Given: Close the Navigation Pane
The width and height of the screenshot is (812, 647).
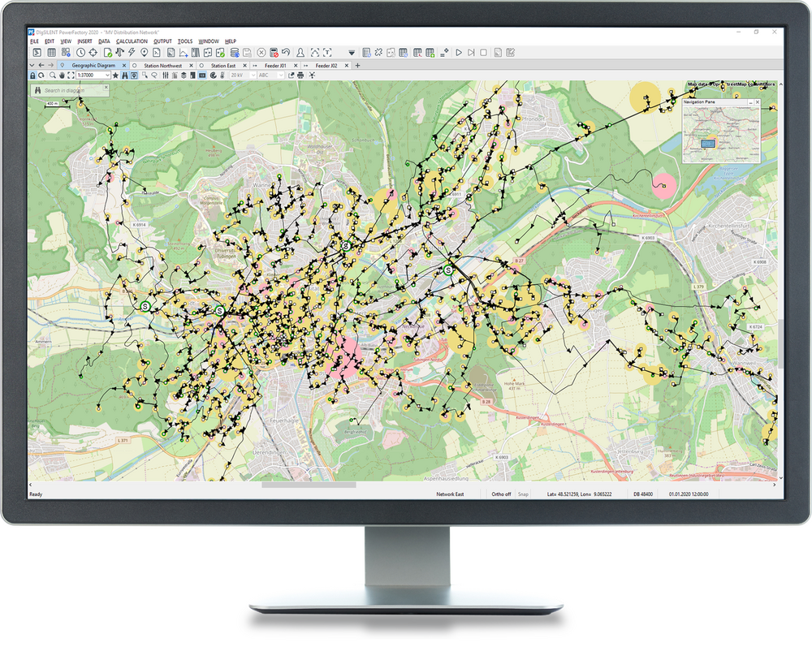Looking at the screenshot, I should 758,103.
